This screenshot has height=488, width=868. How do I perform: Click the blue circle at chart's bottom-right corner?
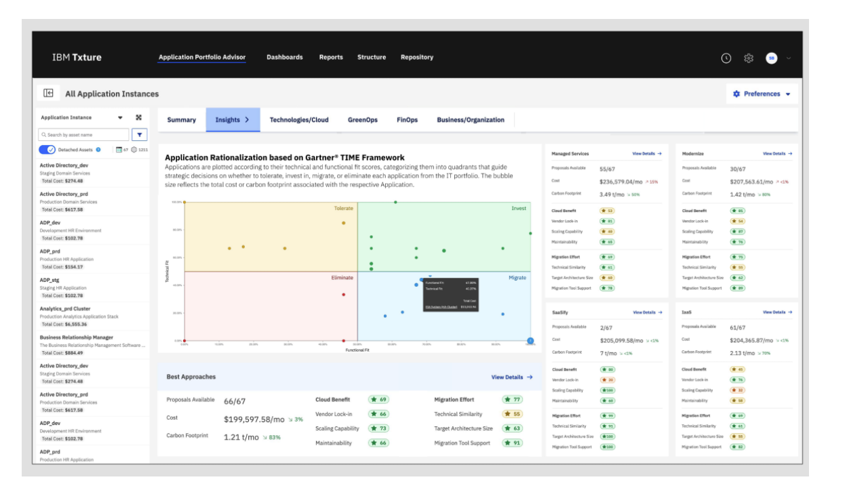530,341
